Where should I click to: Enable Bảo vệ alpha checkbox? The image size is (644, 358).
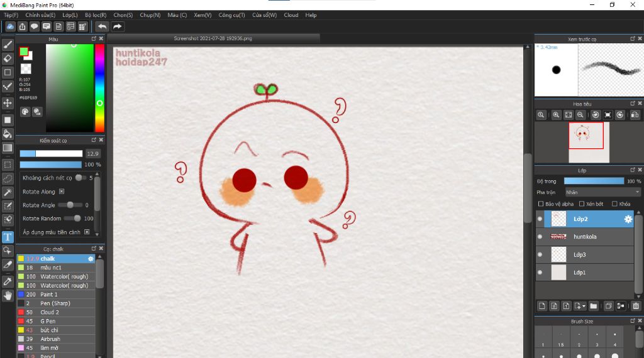541,204
